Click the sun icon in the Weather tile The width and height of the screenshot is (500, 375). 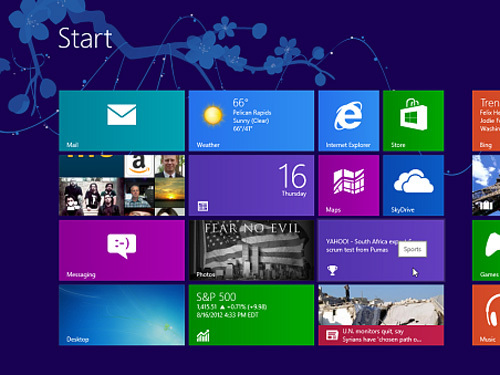[213, 115]
